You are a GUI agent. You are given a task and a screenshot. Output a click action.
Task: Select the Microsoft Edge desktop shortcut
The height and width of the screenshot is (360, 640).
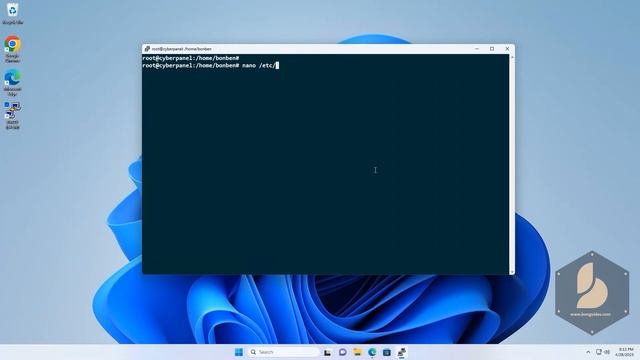[12, 82]
